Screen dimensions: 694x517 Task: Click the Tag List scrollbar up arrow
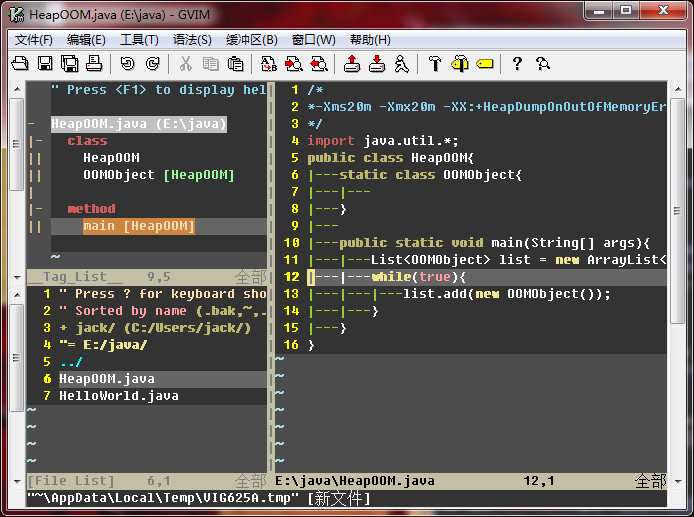(x=17, y=89)
